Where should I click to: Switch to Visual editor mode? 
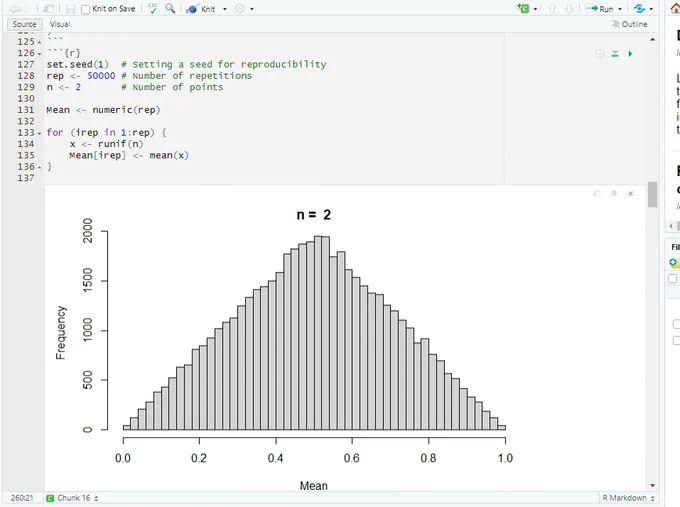coord(59,24)
